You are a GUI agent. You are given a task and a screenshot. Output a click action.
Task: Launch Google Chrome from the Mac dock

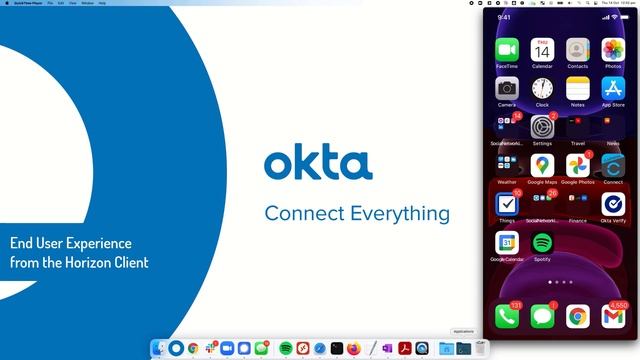pyautogui.click(x=193, y=349)
